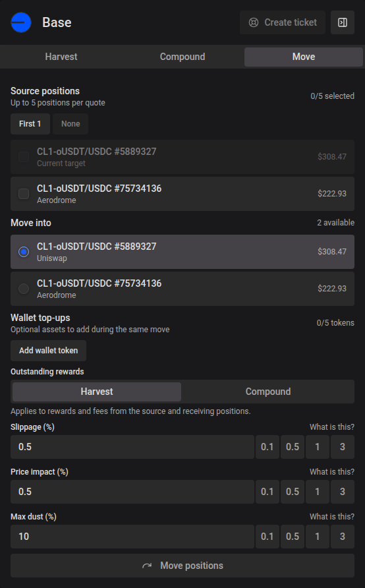Click Add wallet token button
The image size is (365, 588).
click(x=48, y=351)
